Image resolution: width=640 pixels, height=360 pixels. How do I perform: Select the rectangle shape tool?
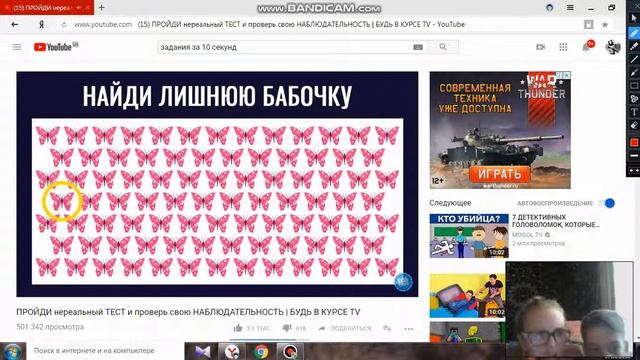633,86
